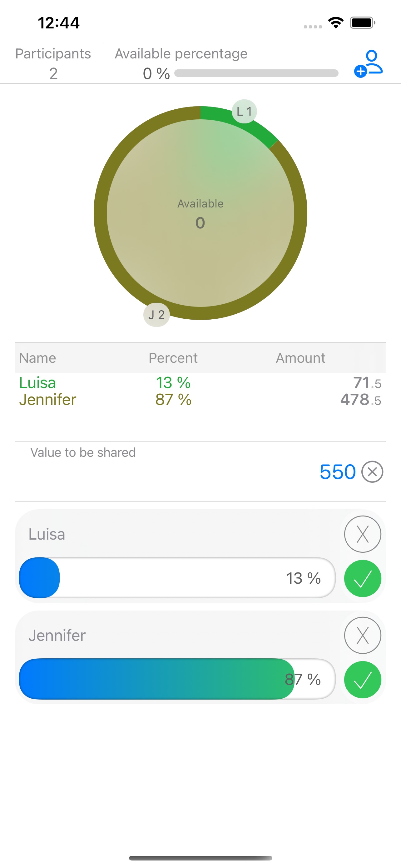Edit the 550 value to be shared
This screenshot has height=868, width=401.
(x=337, y=471)
